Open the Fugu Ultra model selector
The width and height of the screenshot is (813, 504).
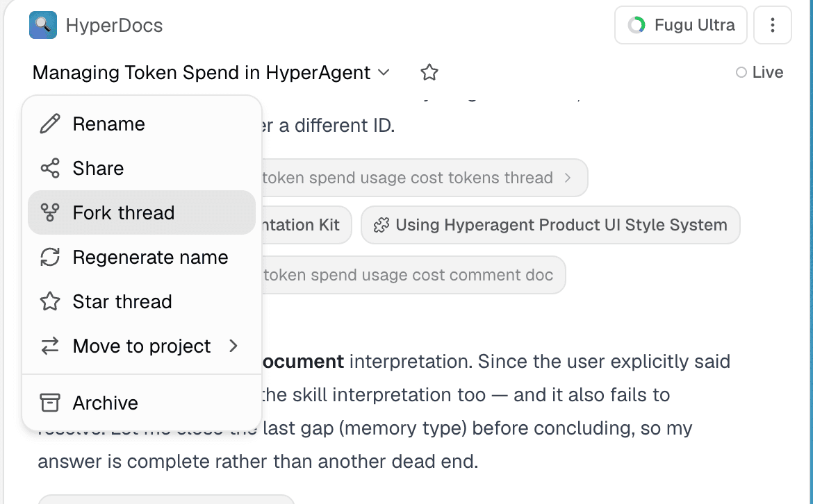coord(680,25)
